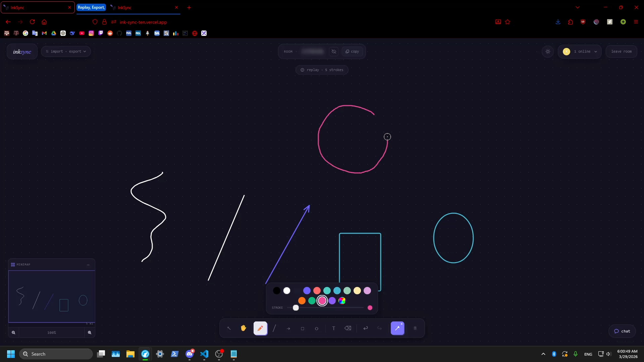Screen dimensions: 644x362
Task: Select the pencil draw tool
Action: pyautogui.click(x=260, y=328)
